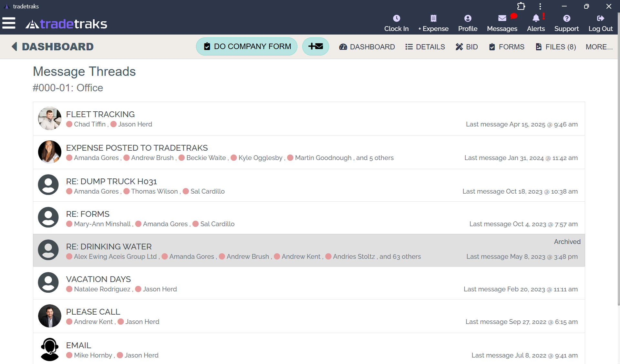This screenshot has height=364, width=620.
Task: Click Do Company Form button
Action: 247,46
